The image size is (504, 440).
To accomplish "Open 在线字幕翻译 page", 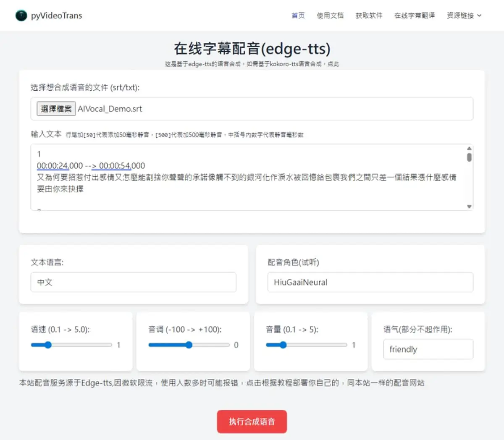I will (415, 16).
